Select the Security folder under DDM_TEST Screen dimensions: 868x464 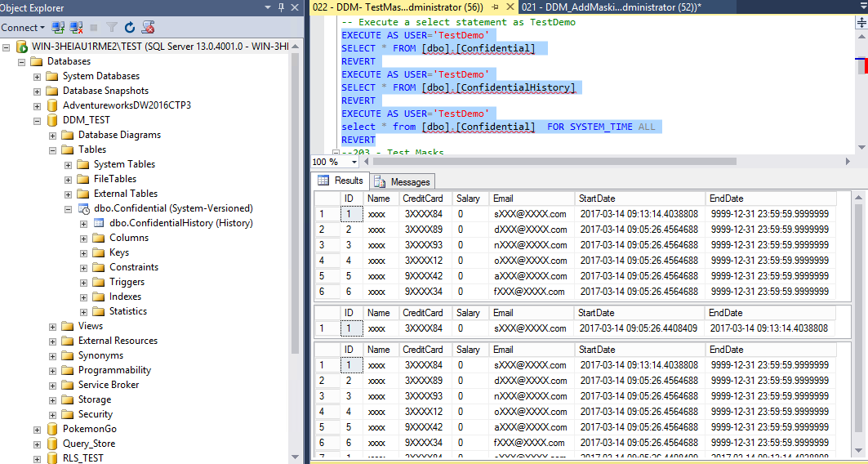pyautogui.click(x=96, y=414)
